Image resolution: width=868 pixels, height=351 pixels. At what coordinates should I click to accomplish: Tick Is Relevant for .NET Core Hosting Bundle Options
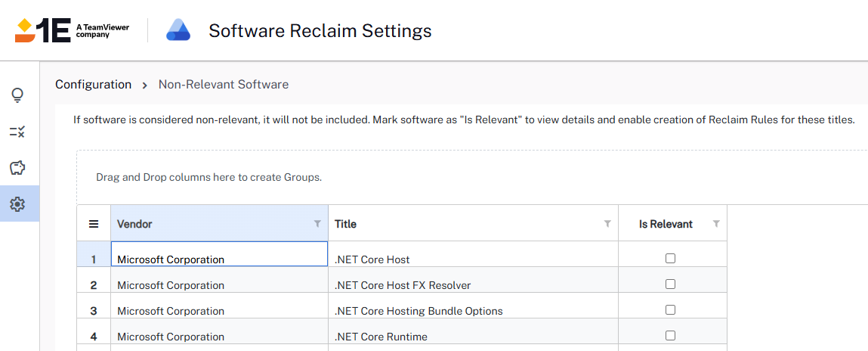click(x=670, y=310)
